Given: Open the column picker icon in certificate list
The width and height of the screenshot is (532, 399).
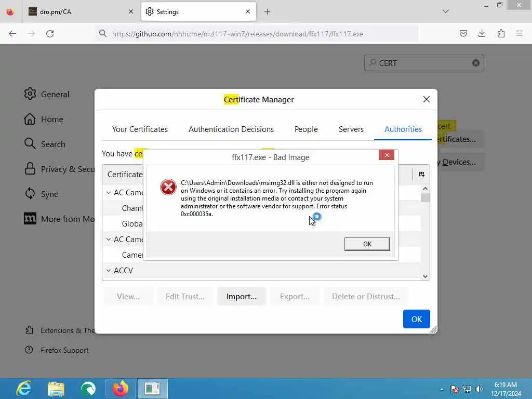Looking at the screenshot, I should point(421,174).
